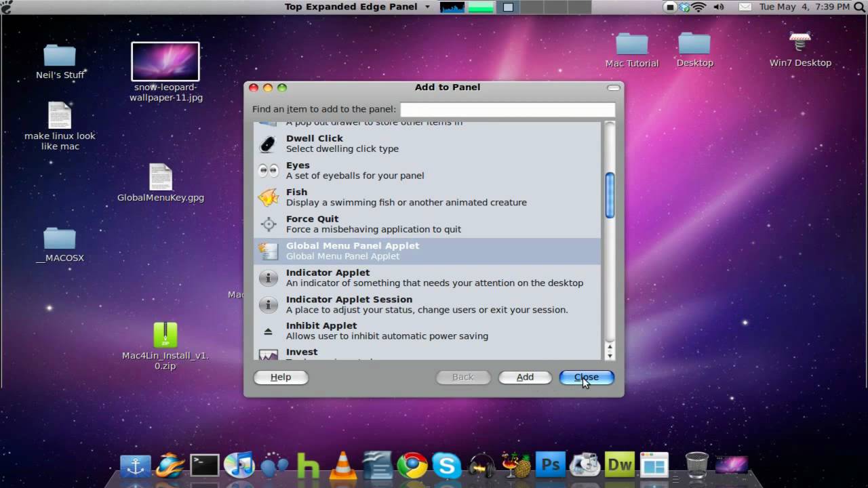Click the Global Menu Panel Applet icon

[269, 251]
